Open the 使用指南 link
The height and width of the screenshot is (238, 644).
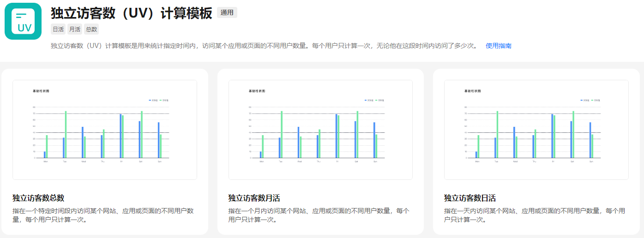click(x=498, y=46)
